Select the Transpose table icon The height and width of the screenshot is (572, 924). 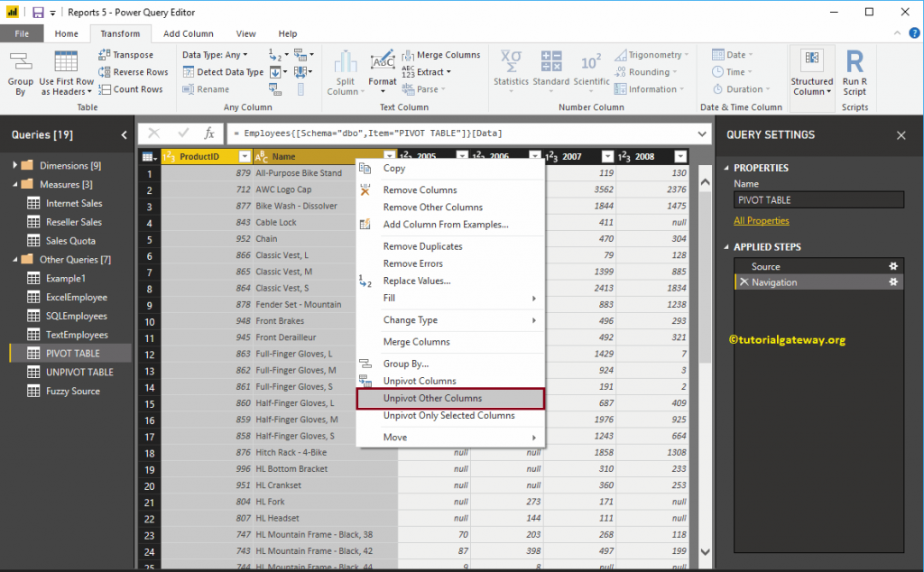[104, 55]
